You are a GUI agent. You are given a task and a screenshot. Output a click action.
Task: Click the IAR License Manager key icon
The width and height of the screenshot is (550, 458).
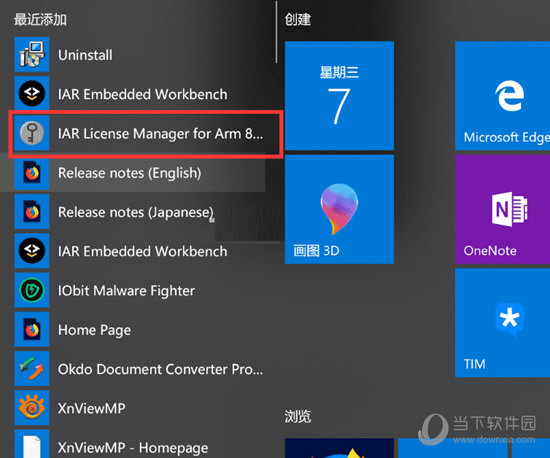pos(32,133)
